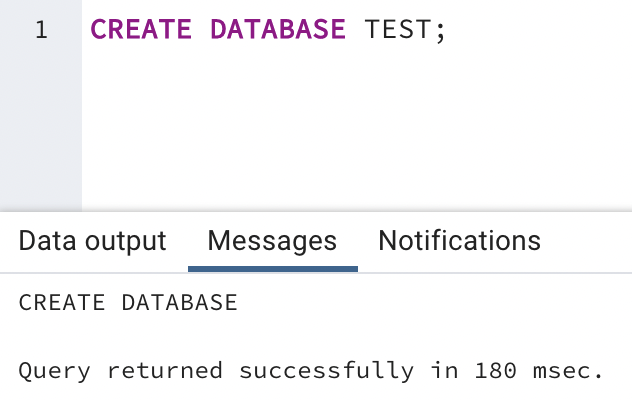
Task: Click the 'msec.' text in result message
Action: pos(568,371)
